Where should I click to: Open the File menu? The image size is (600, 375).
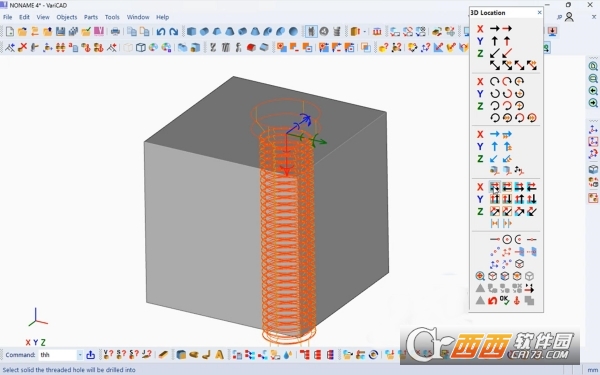[7, 17]
